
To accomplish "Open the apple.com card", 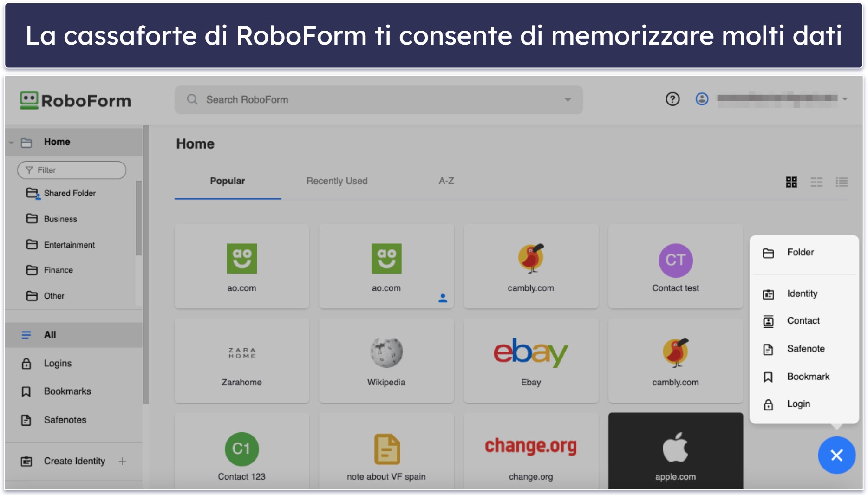I will pos(676,451).
